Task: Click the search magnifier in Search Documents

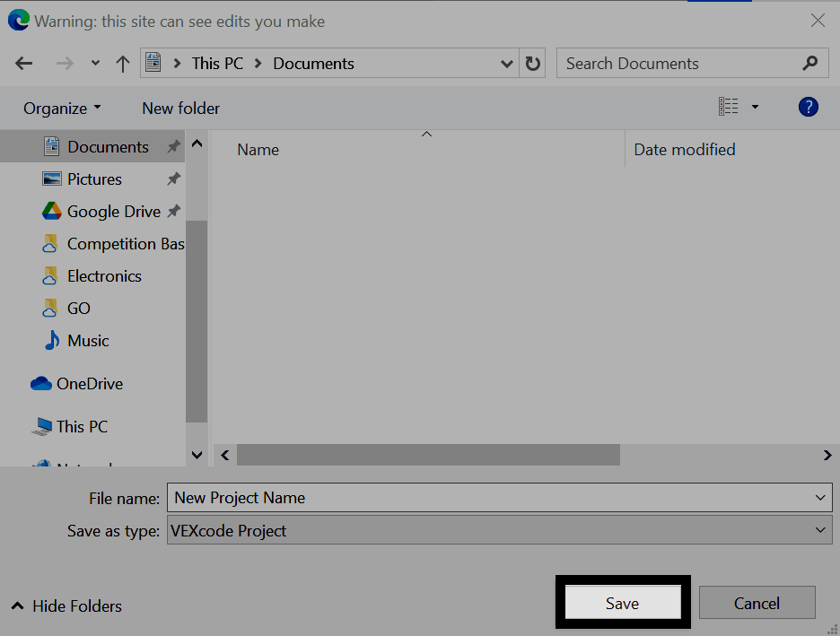Action: tap(809, 63)
